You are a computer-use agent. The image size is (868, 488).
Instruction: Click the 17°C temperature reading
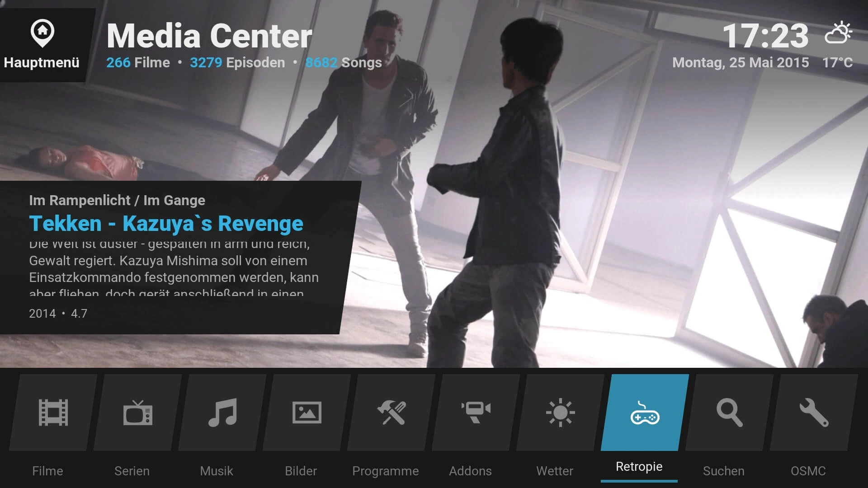[837, 62]
